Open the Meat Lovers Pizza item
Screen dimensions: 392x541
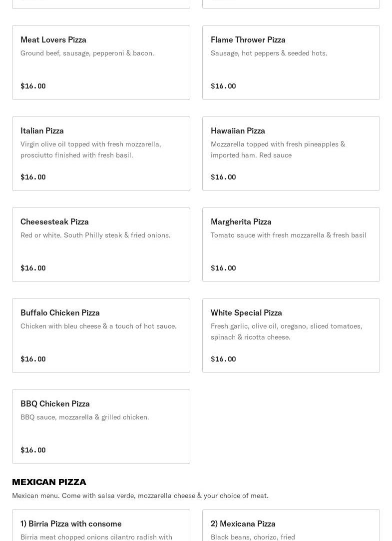click(101, 62)
